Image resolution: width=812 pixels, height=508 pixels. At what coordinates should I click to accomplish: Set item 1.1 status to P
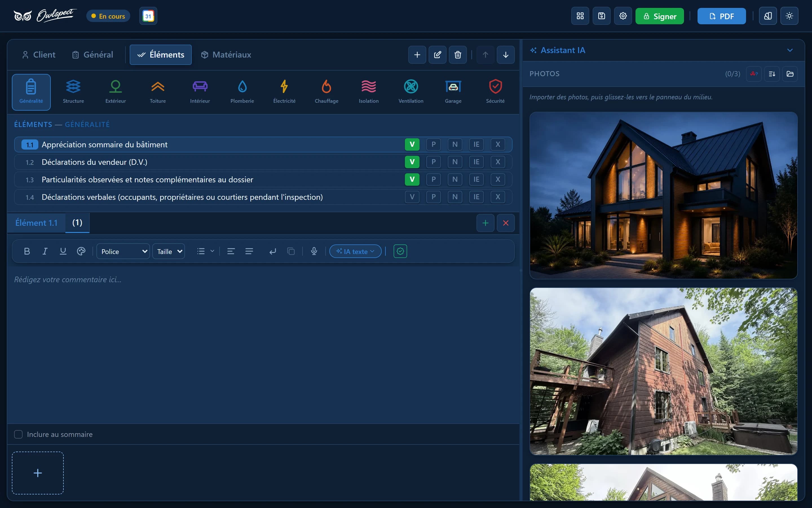434,144
